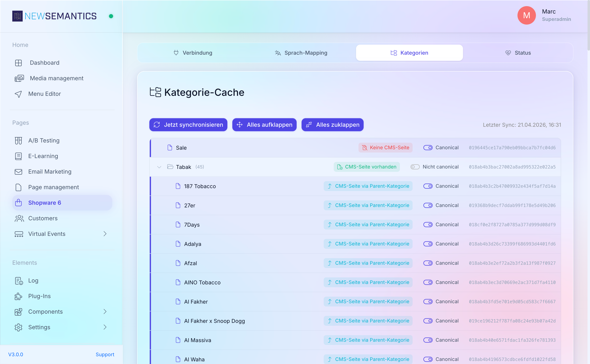The height and width of the screenshot is (364, 590).
Task: Click the Components icon in sidebar
Action: [19, 312]
